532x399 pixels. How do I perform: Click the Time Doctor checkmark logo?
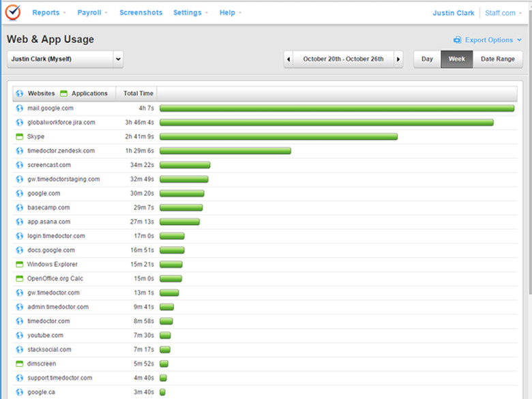tap(12, 12)
